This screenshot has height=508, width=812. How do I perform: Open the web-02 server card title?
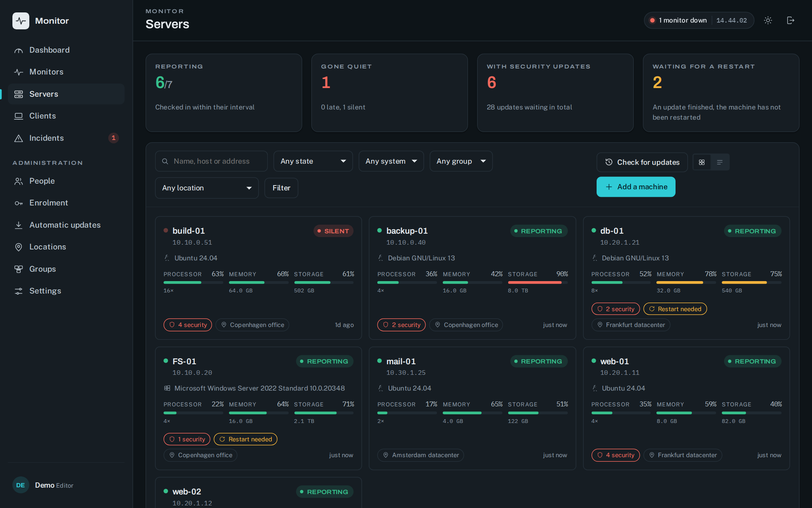click(186, 491)
